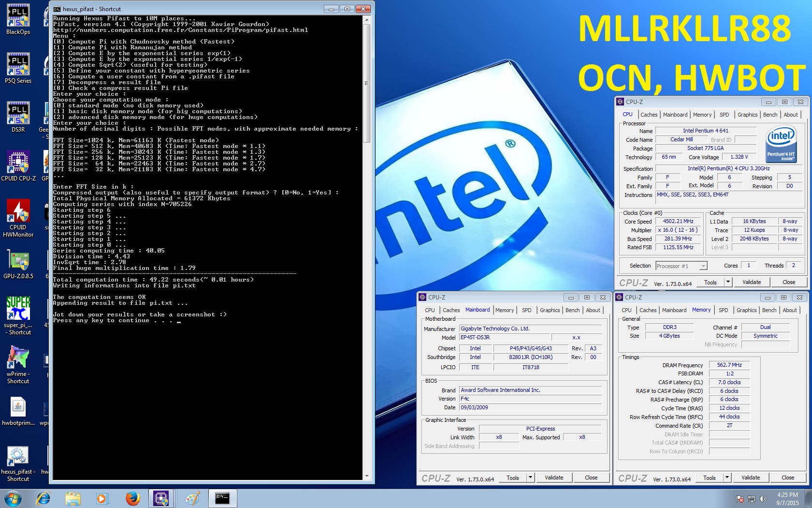812x508 pixels.
Task: Open the Windows Start menu
Action: (13, 498)
